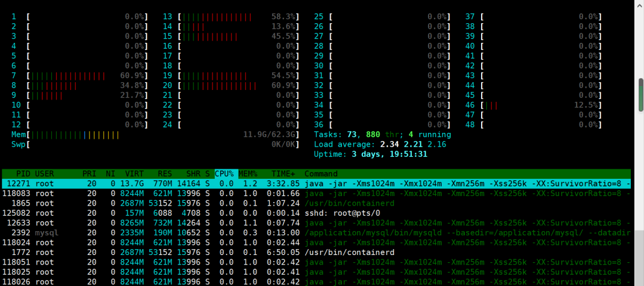Select the process row with PID 12271
The width and height of the screenshot is (644, 286).
316,184
